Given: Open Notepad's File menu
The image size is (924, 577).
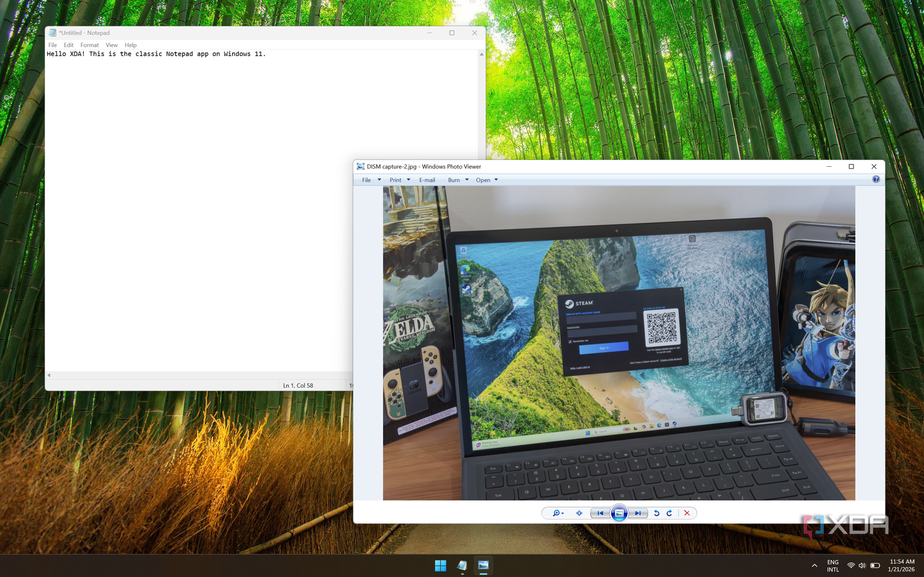Looking at the screenshot, I should [53, 45].
